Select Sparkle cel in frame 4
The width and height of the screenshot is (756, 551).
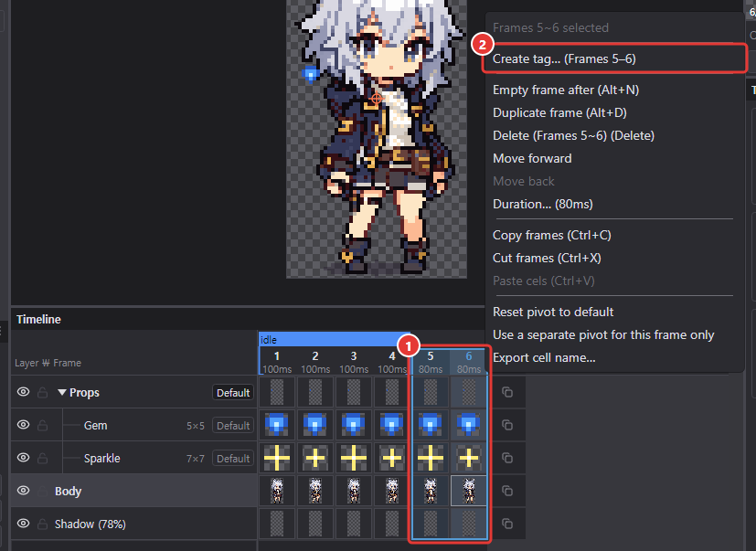point(392,458)
